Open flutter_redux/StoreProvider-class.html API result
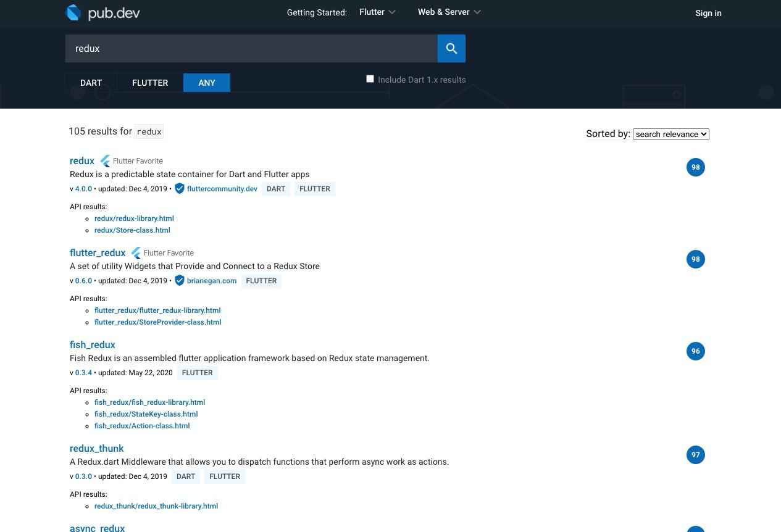This screenshot has width=781, height=532. pyautogui.click(x=157, y=322)
